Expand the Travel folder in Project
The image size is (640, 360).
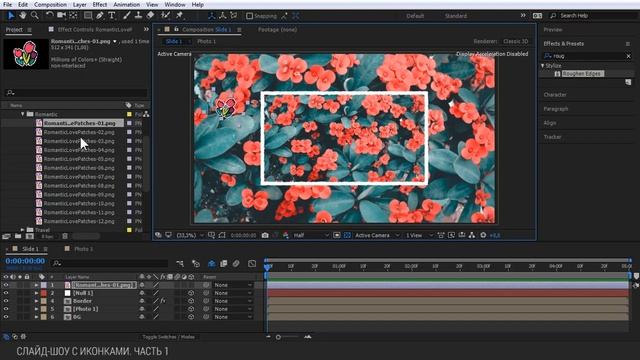click(23, 230)
